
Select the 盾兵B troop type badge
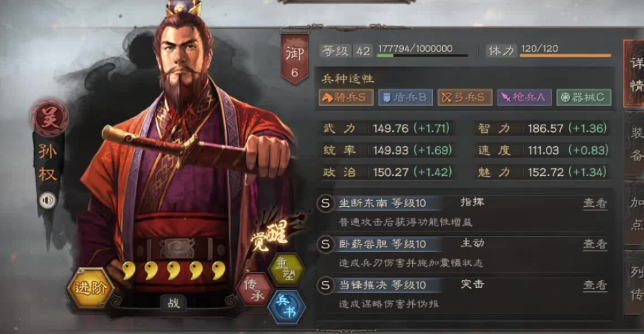405,97
